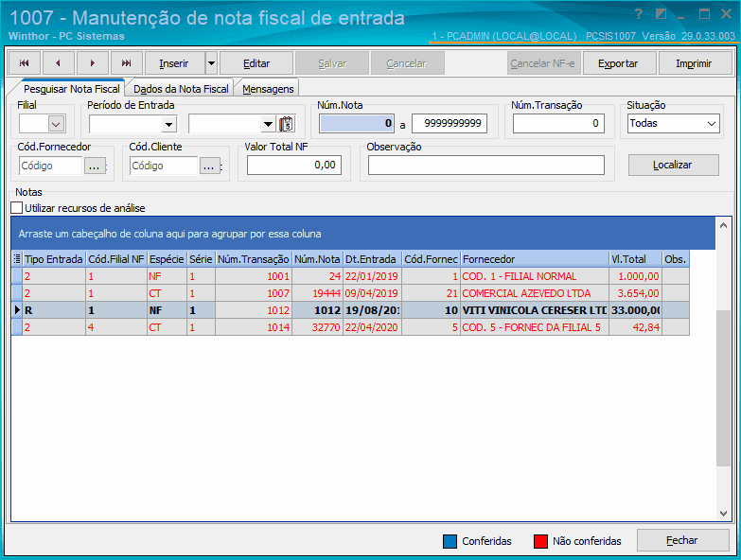Image resolution: width=741 pixels, height=560 pixels.
Task: Focus the Núm.Transação input field
Action: coord(558,124)
